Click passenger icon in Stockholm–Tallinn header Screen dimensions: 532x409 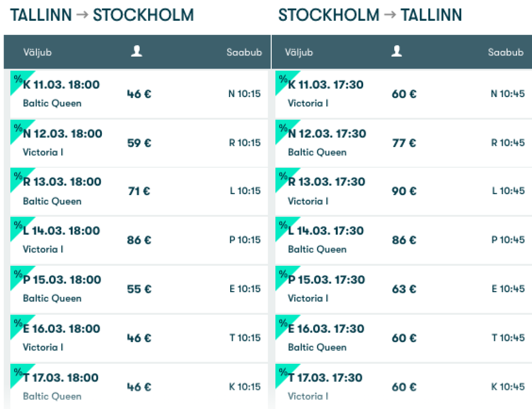coord(397,51)
